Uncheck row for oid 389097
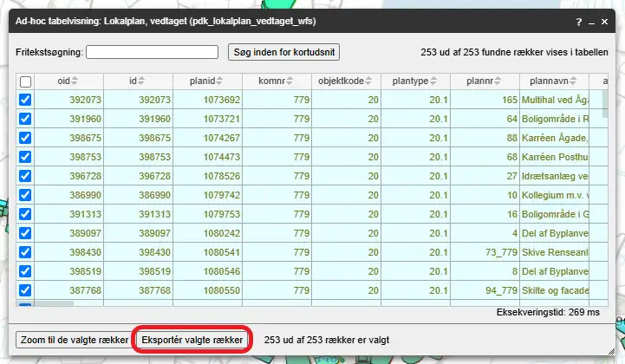625x364 pixels. point(25,233)
